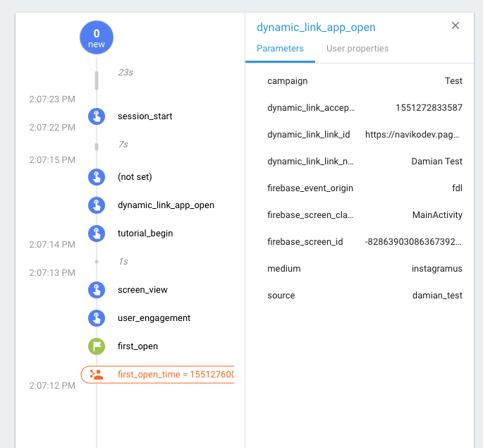Click the 1s gap timeline dot
The image size is (483, 448).
point(97,261)
